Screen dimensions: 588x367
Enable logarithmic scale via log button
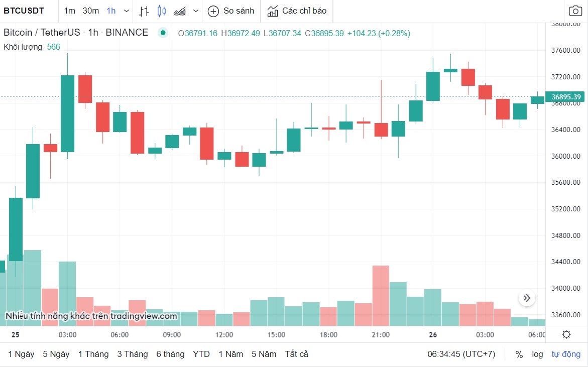pos(537,354)
